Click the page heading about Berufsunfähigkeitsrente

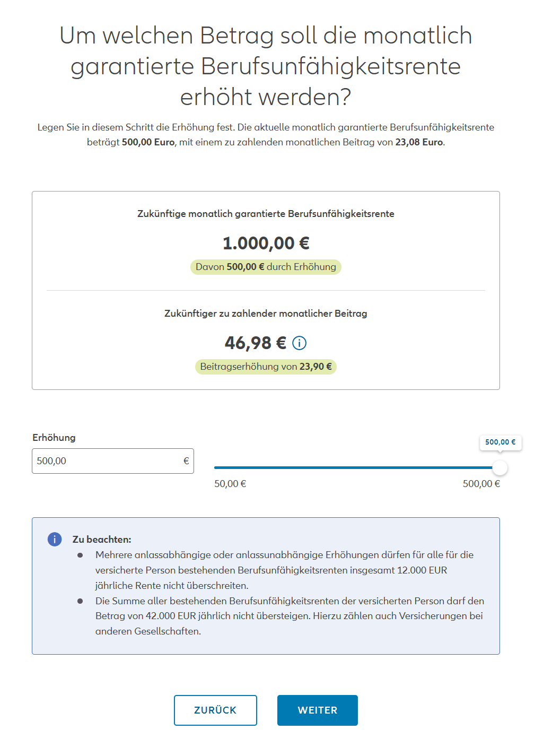tap(266, 66)
